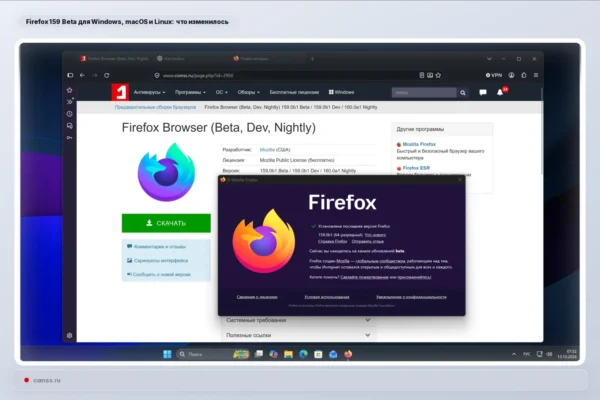The width and height of the screenshot is (600, 400).
Task: Open passwords key icon in the sidebar
Action: (x=70, y=137)
